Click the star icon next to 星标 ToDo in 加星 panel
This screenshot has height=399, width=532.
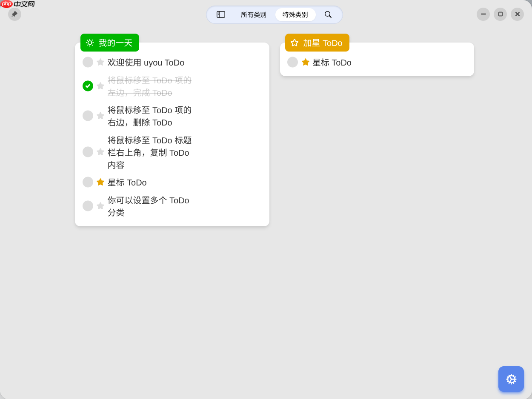(x=305, y=62)
